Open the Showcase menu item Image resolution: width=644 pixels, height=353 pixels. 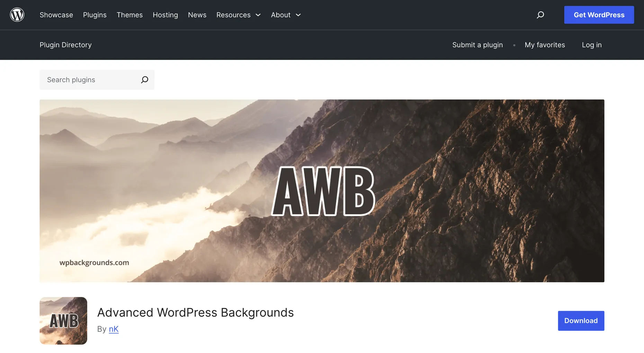[56, 15]
